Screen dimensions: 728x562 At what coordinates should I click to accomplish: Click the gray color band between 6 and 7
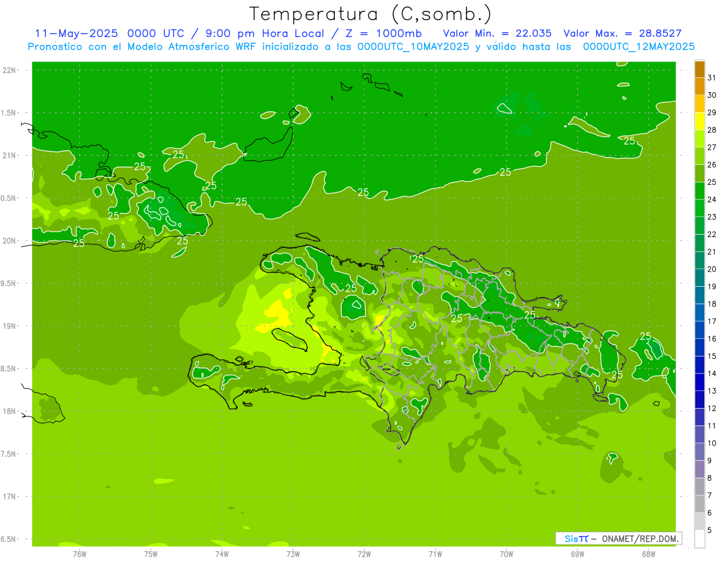699,504
